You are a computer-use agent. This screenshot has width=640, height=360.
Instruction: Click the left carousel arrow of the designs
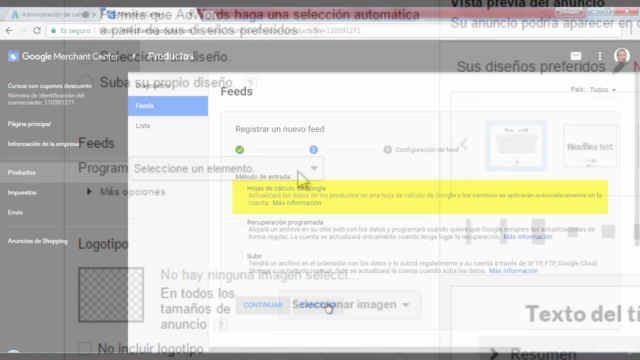pos(464,144)
